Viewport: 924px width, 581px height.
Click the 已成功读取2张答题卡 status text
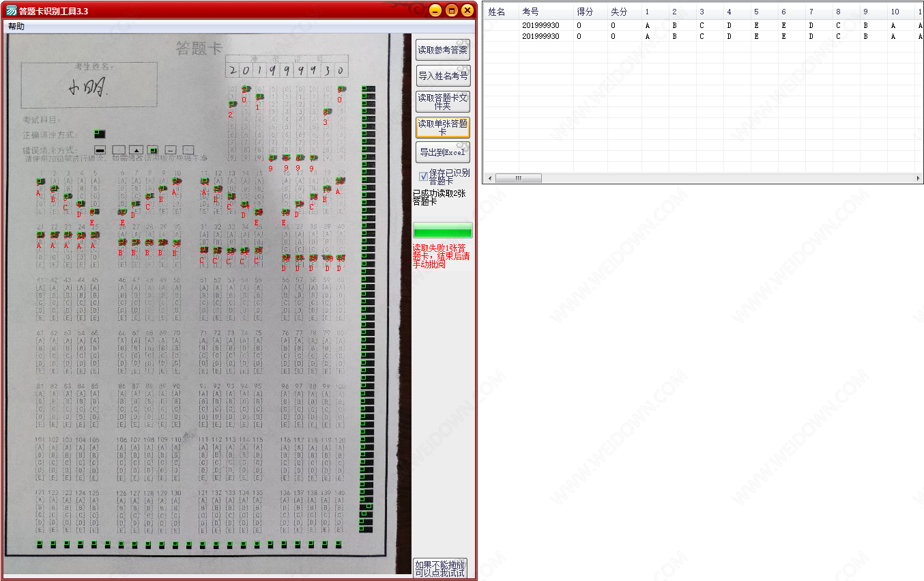(x=440, y=197)
